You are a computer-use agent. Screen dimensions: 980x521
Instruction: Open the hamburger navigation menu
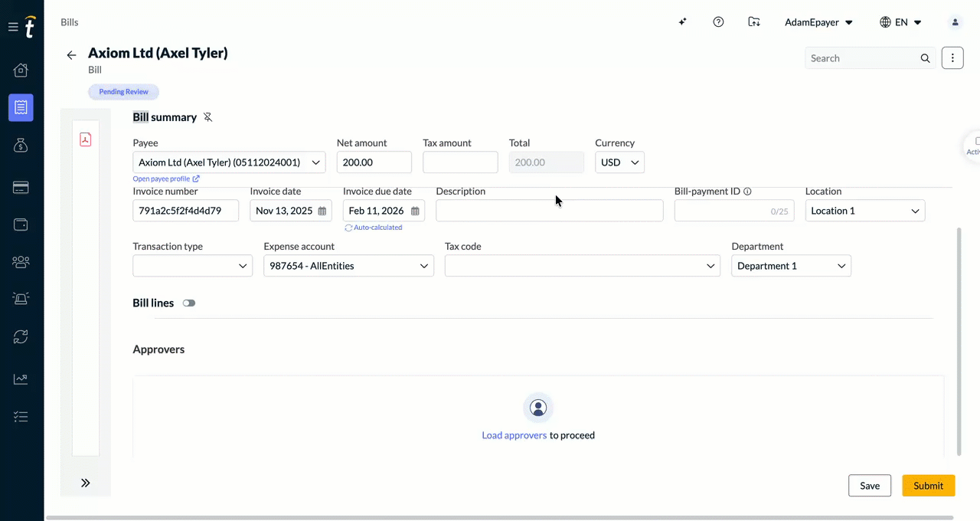[x=13, y=27]
